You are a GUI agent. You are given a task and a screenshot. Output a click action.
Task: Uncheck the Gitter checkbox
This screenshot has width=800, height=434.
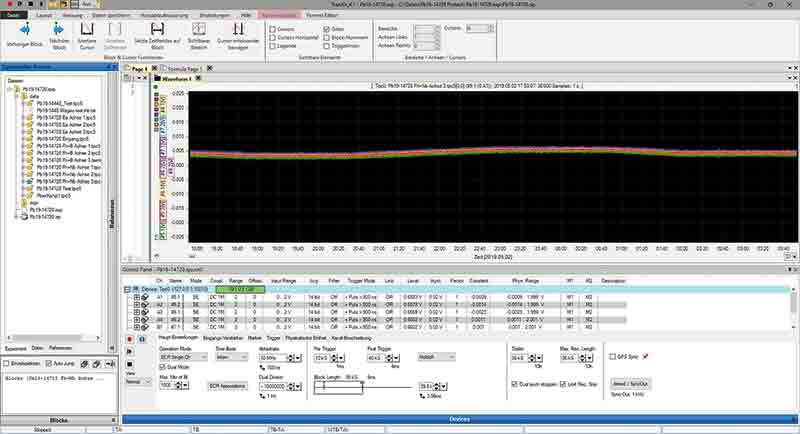point(327,30)
